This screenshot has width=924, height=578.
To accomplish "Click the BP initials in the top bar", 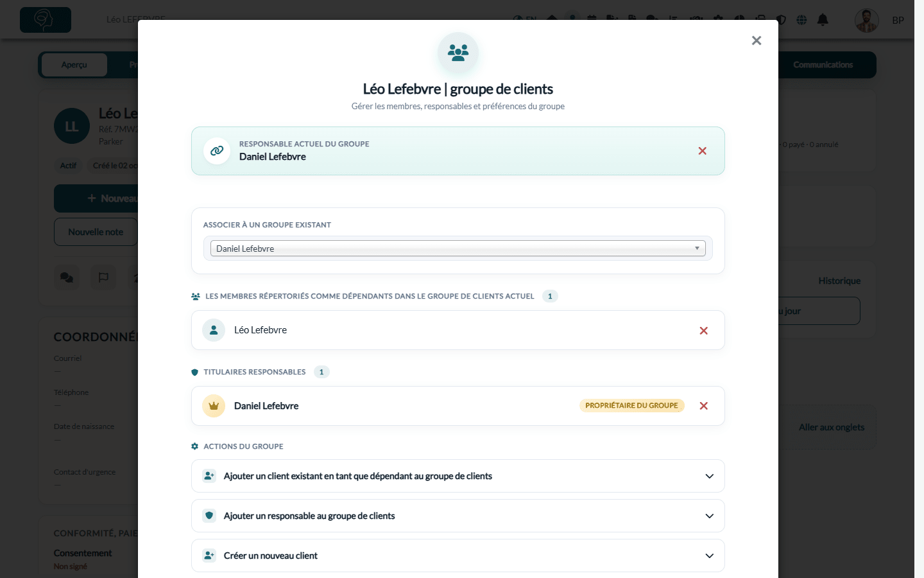I will (898, 21).
